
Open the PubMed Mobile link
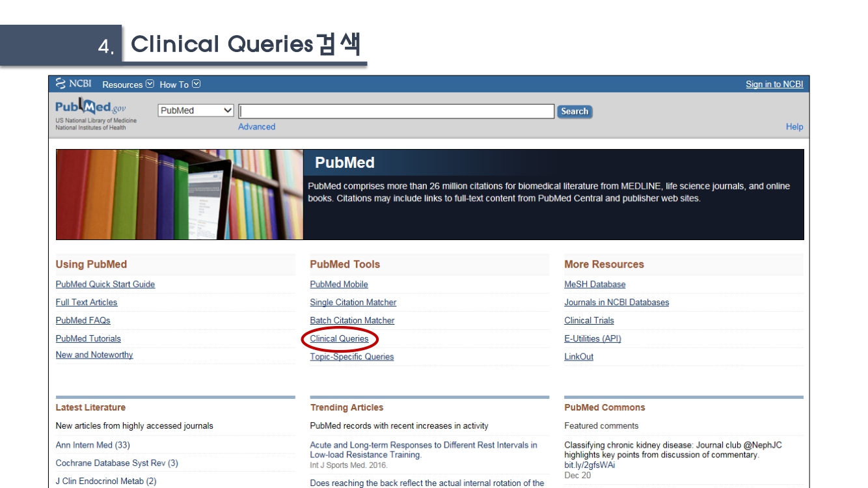point(339,284)
